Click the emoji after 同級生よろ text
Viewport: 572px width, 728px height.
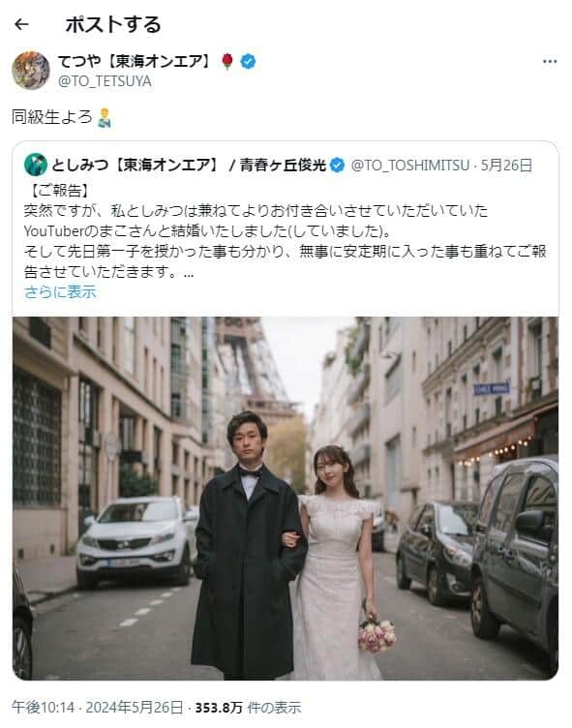click(x=105, y=117)
